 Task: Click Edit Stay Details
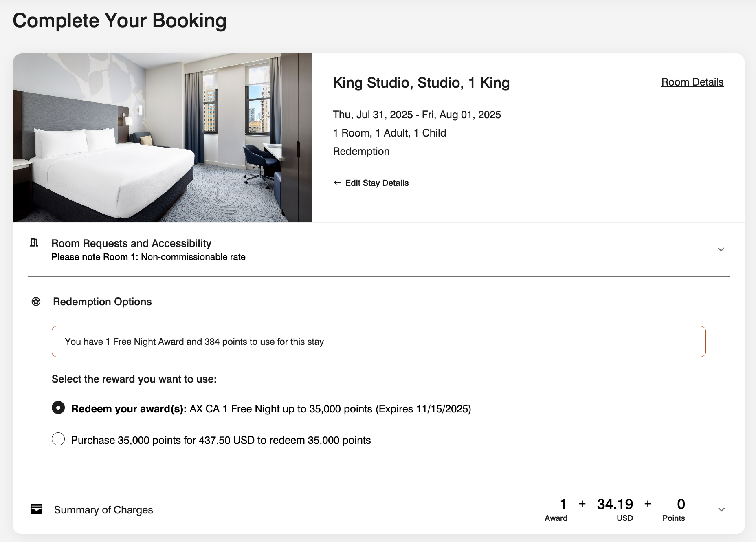pyautogui.click(x=377, y=183)
